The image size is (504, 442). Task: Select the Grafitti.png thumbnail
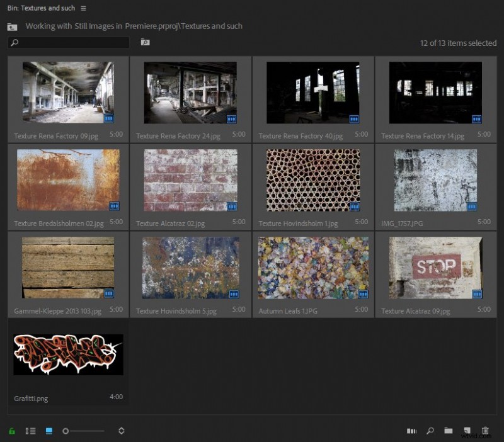(68, 354)
